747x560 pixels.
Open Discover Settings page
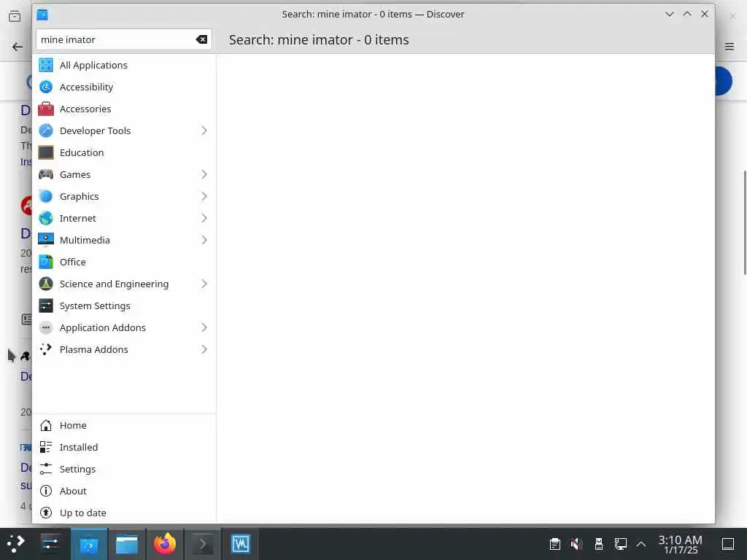(x=124, y=469)
